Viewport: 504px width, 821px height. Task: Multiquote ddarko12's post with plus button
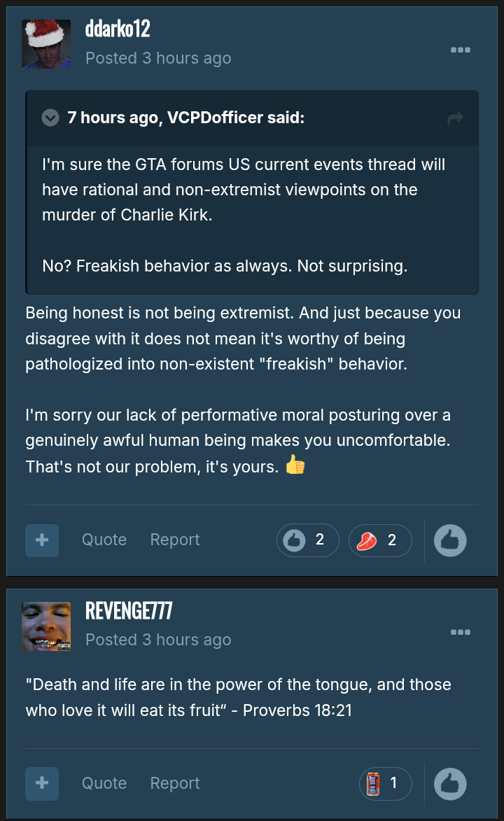point(42,540)
